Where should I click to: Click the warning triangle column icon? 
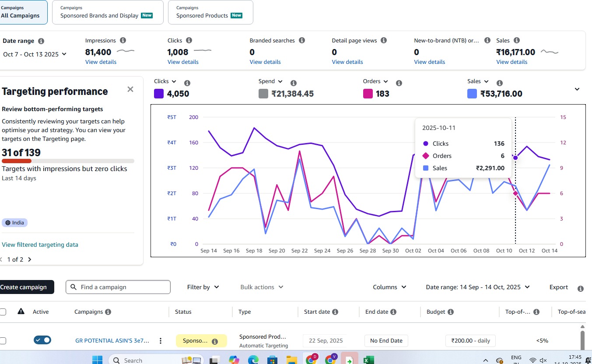[x=21, y=311]
